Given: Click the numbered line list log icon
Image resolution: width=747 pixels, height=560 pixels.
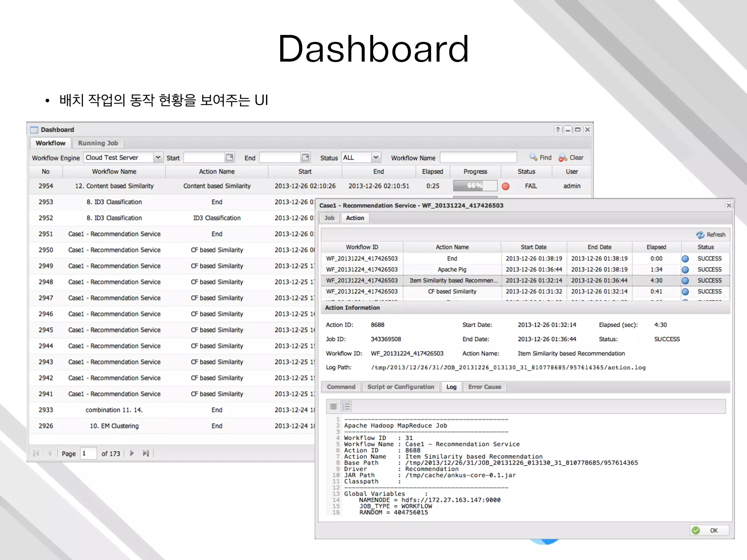Looking at the screenshot, I should (x=346, y=406).
